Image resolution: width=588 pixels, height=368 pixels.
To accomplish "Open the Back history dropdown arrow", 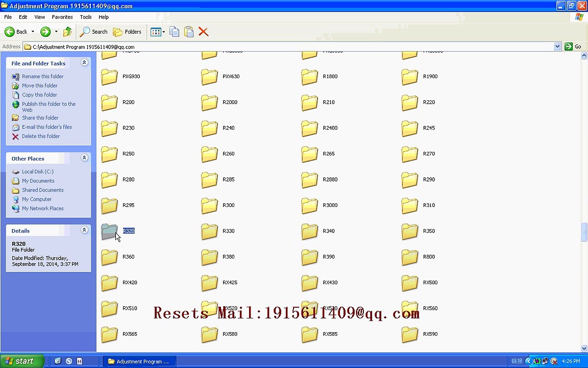I will pyautogui.click(x=33, y=32).
